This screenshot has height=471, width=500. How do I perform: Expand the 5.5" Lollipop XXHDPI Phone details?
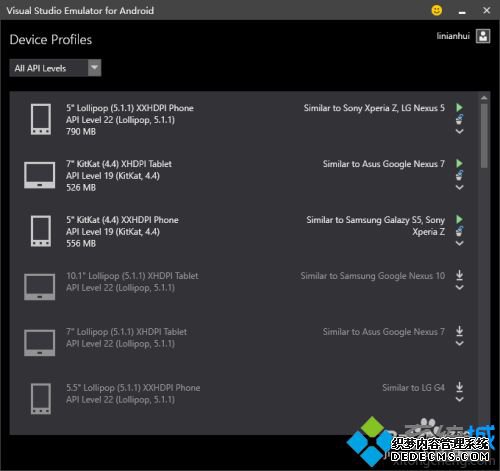459,399
